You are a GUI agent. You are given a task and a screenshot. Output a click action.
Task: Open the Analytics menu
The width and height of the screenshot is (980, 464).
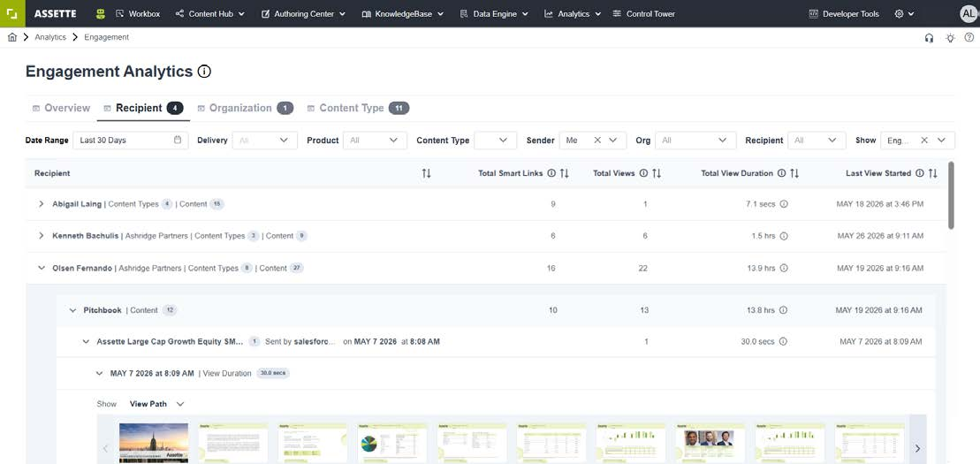(x=573, y=14)
